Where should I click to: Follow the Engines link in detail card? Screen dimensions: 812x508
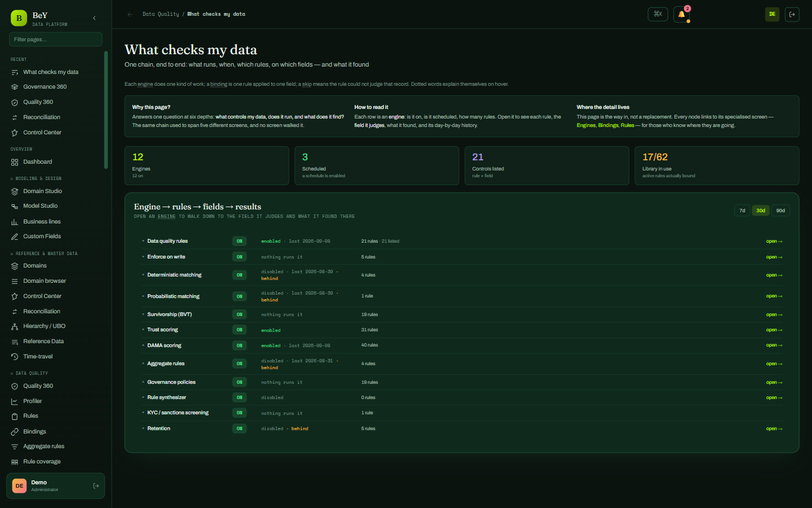coord(586,125)
